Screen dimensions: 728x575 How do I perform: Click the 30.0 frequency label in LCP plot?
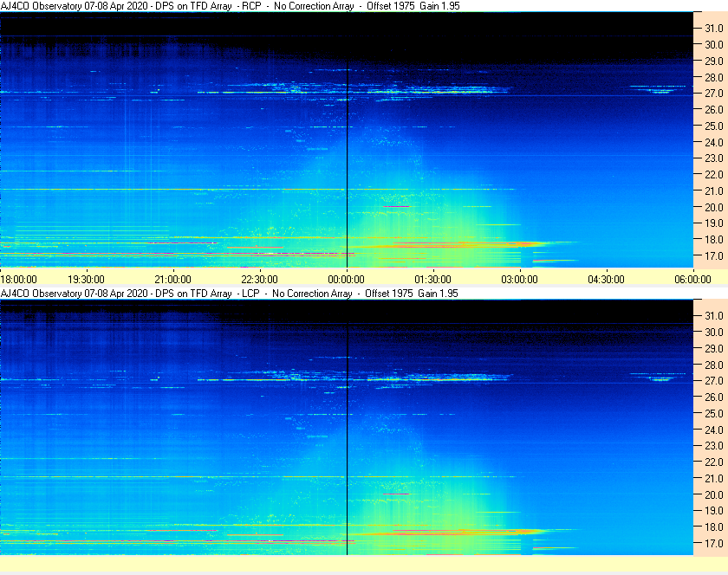pyautogui.click(x=714, y=332)
